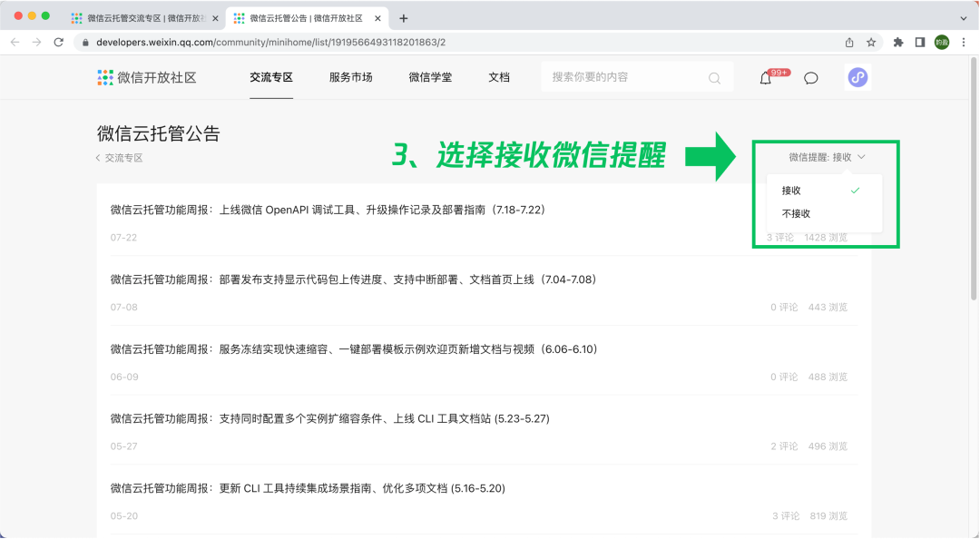Open the browser extensions puzzle icon
This screenshot has height=539, width=980.
(898, 43)
